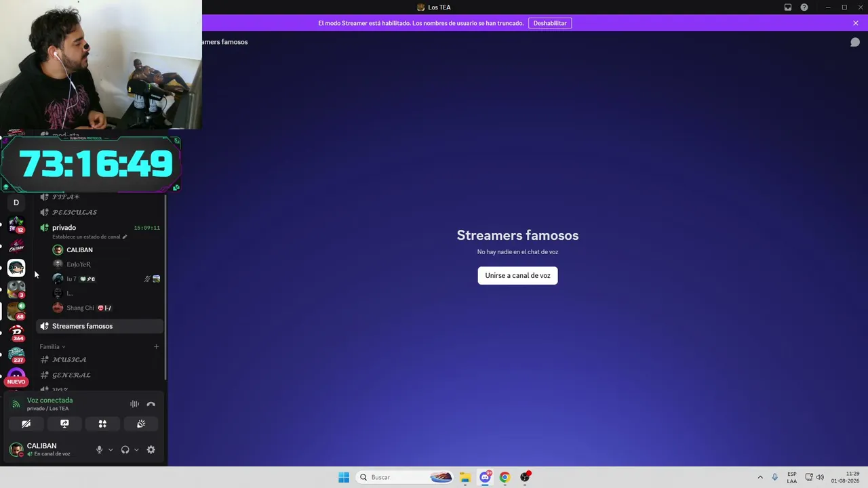Open OBS Studio from the taskbar
868x488 pixels.
(524, 477)
